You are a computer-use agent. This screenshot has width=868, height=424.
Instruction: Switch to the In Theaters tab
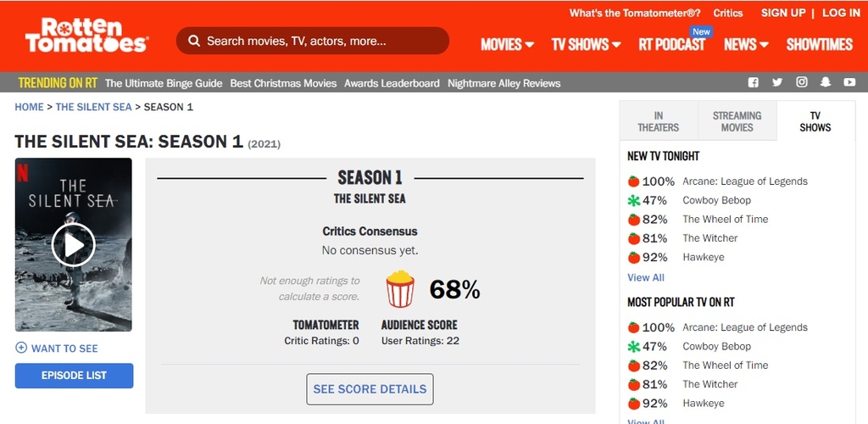coord(659,121)
